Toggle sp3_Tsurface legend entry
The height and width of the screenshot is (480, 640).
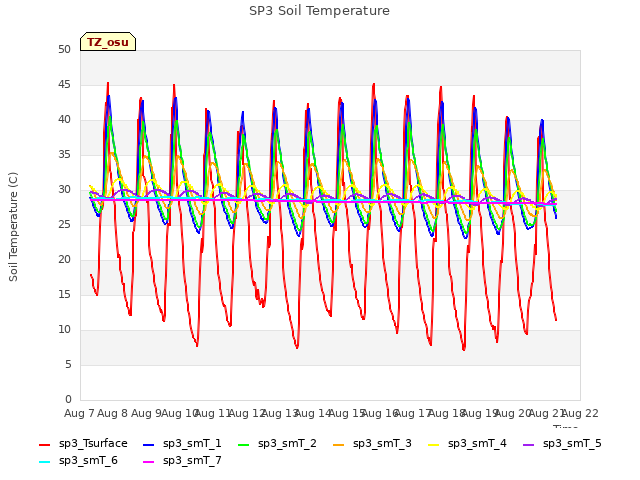click(83, 444)
